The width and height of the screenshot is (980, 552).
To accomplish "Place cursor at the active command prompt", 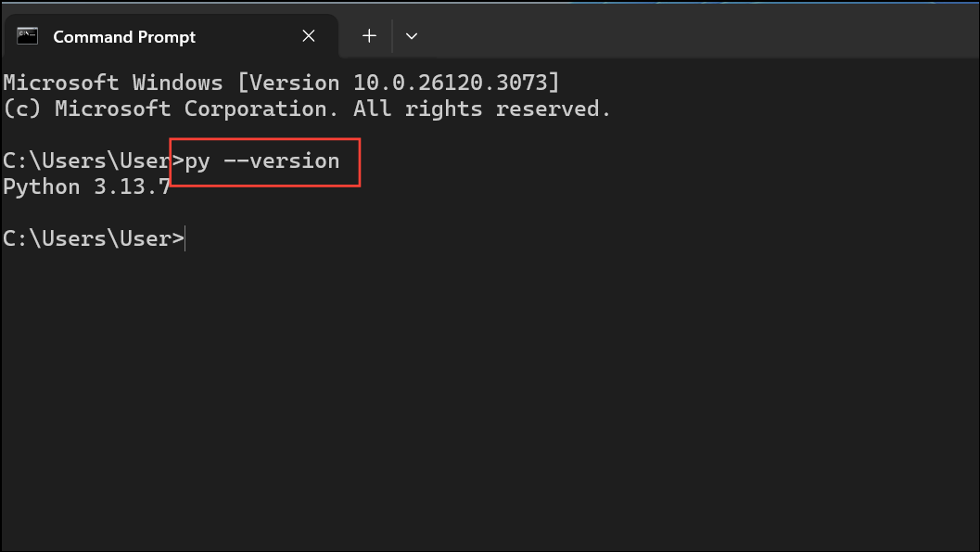I will tap(185, 237).
